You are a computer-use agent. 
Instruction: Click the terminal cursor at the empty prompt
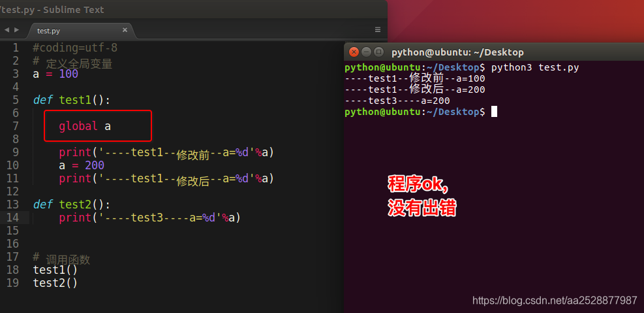494,112
